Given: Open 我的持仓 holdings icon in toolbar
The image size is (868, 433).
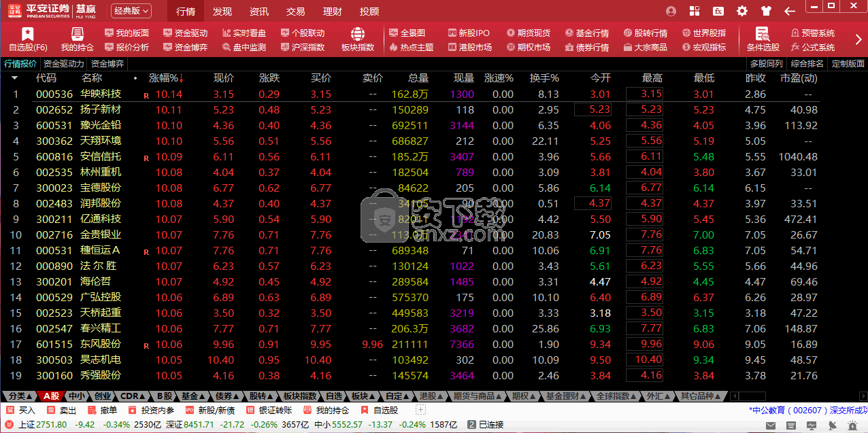Looking at the screenshot, I should [x=78, y=39].
